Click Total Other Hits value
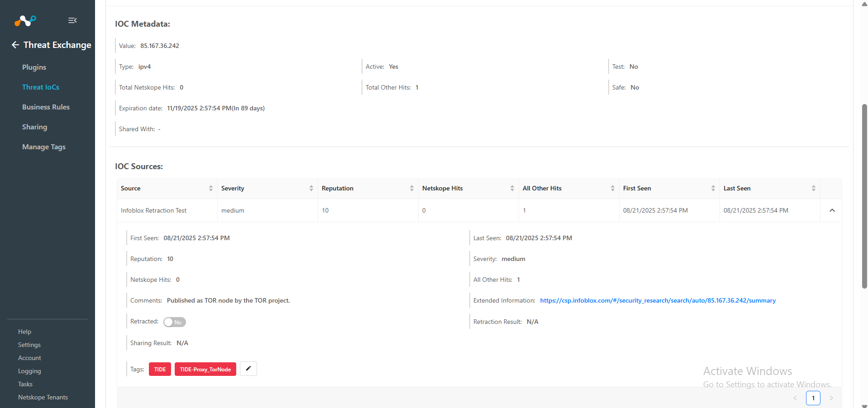The image size is (868, 408). coord(417,87)
